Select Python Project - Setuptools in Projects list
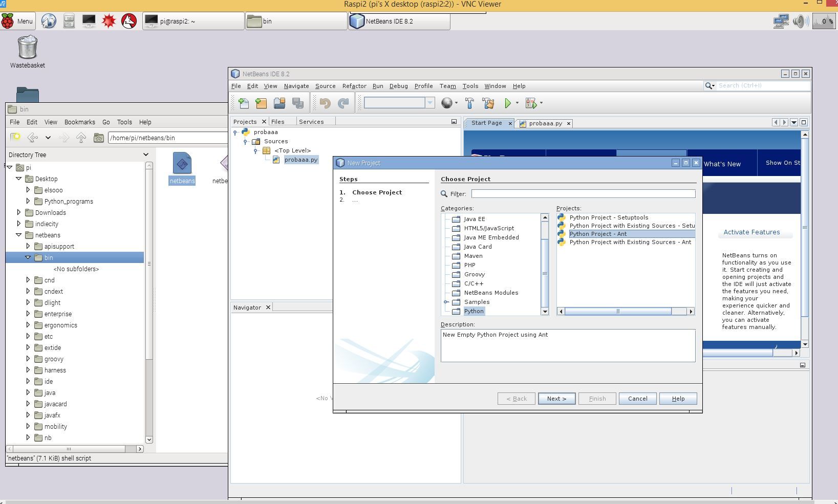838x504 pixels. click(609, 217)
